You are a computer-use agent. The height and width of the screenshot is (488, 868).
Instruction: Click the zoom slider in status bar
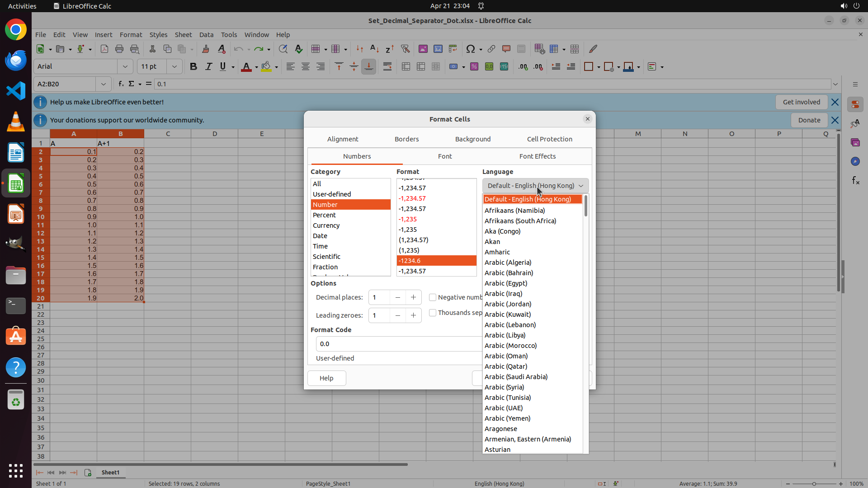(x=814, y=484)
